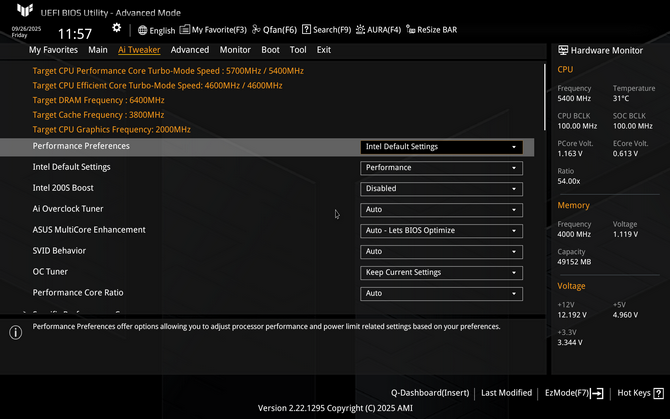The height and width of the screenshot is (419, 670).
Task: Click CPU temperature value 31°C
Action: pyautogui.click(x=621, y=99)
